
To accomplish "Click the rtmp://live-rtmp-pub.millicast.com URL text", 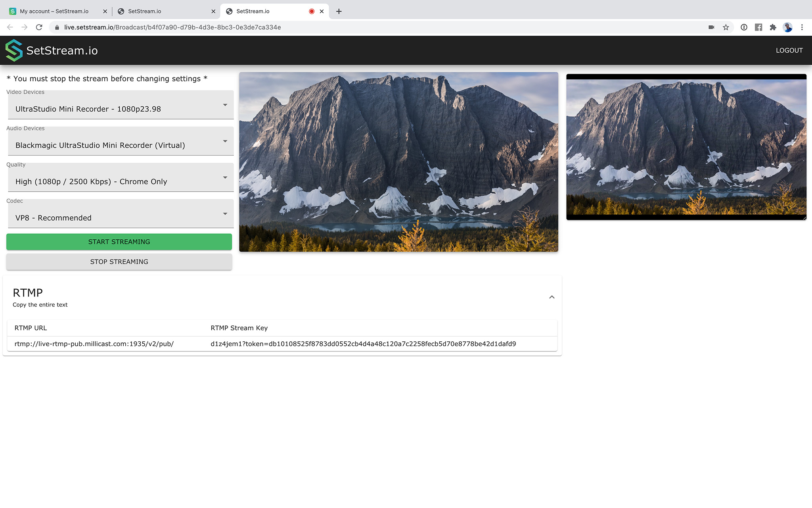I will click(94, 344).
